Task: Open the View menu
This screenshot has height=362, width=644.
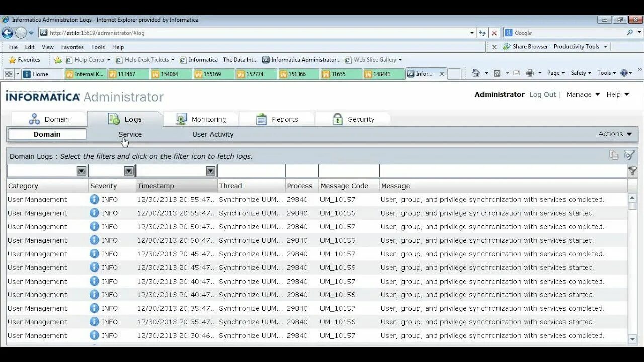Action: 48,47
